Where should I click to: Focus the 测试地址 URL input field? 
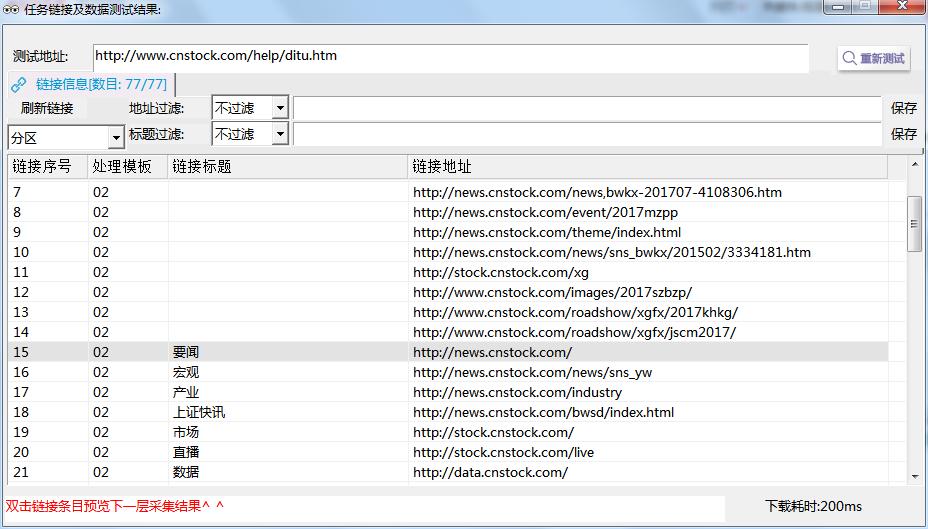pos(450,57)
